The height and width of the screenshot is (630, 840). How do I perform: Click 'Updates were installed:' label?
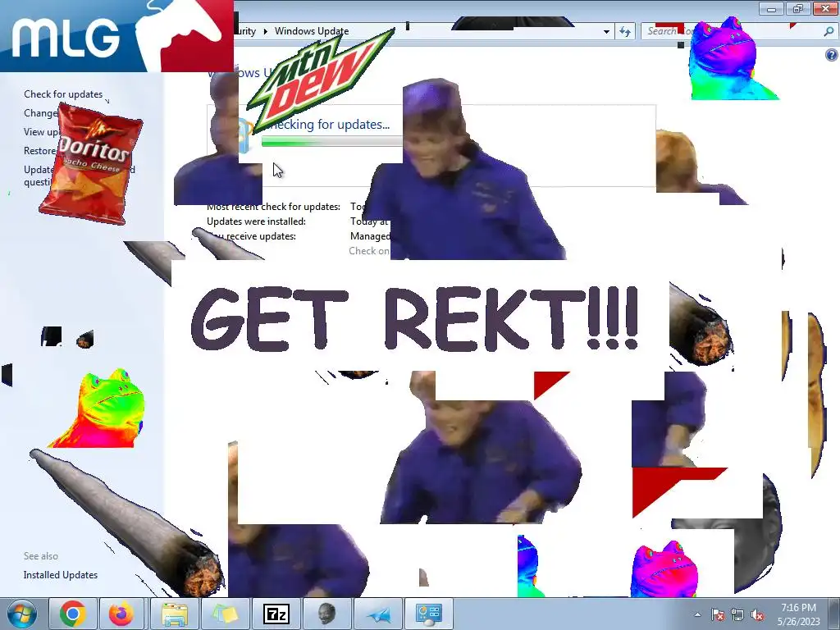click(256, 221)
